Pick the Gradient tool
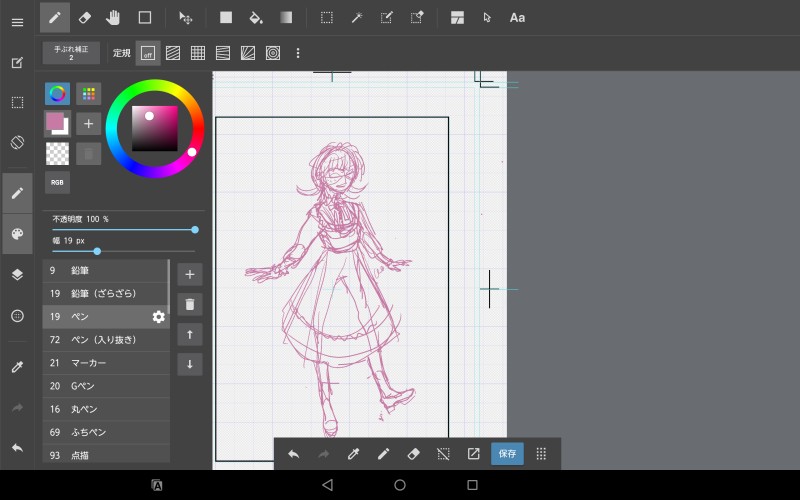 click(x=286, y=17)
